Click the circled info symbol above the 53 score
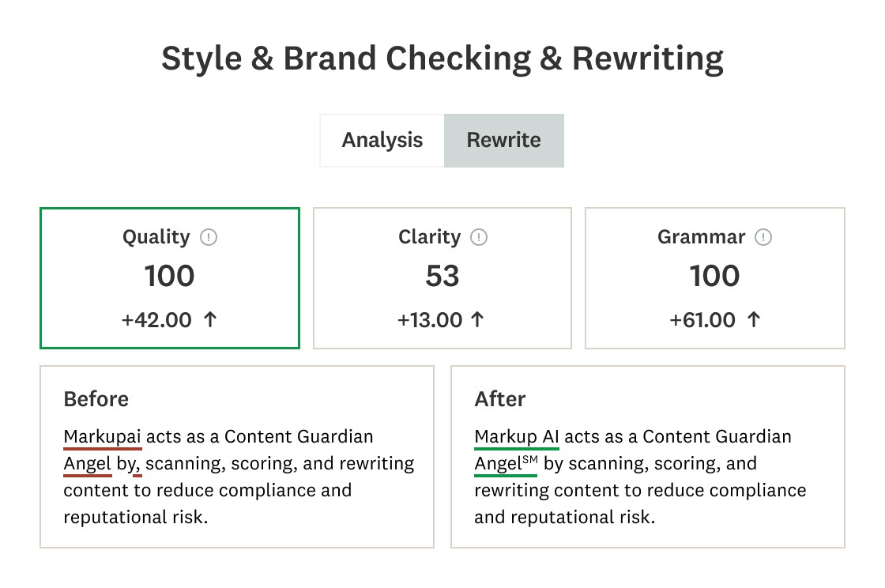Screen dimensions: 885x588 [x=480, y=236]
